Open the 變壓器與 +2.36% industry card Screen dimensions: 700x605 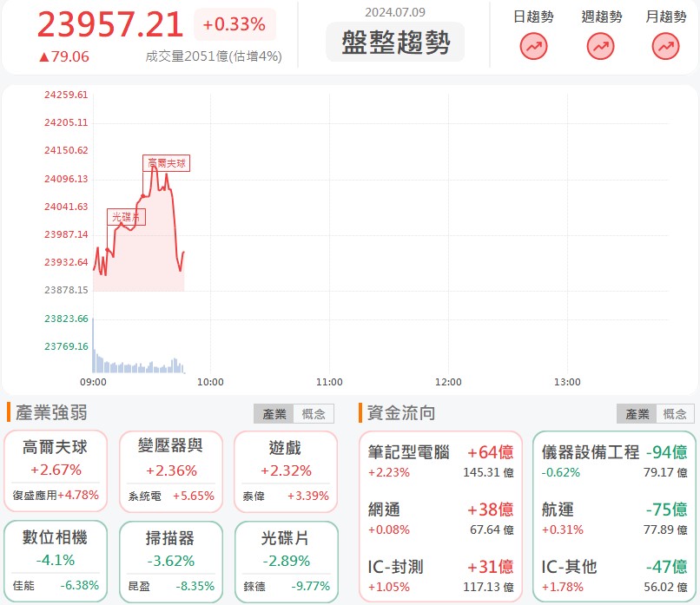point(170,471)
